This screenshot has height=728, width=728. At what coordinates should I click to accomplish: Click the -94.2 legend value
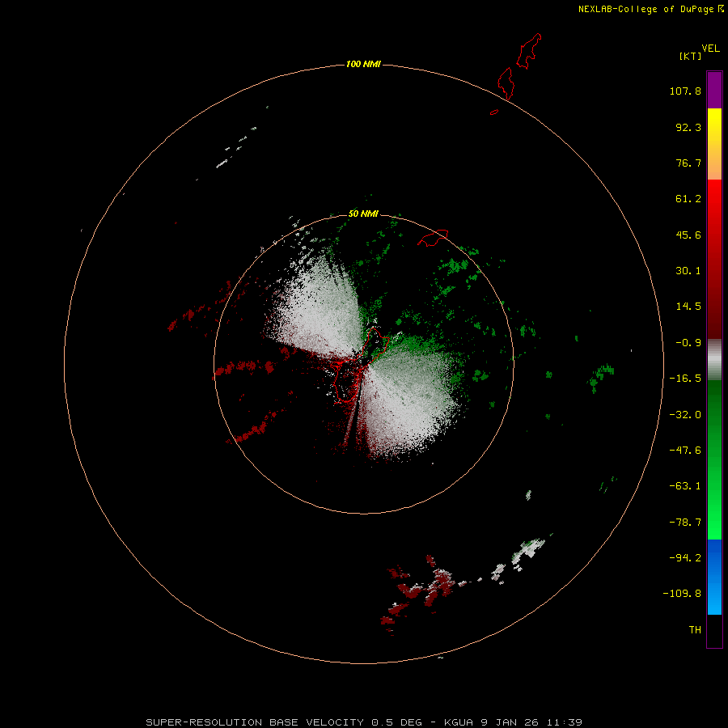685,558
